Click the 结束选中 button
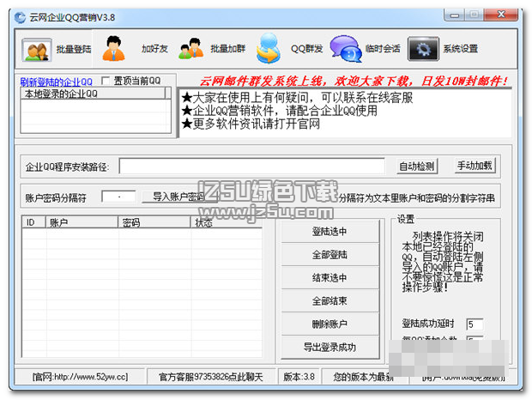The height and width of the screenshot is (400, 532). click(329, 277)
